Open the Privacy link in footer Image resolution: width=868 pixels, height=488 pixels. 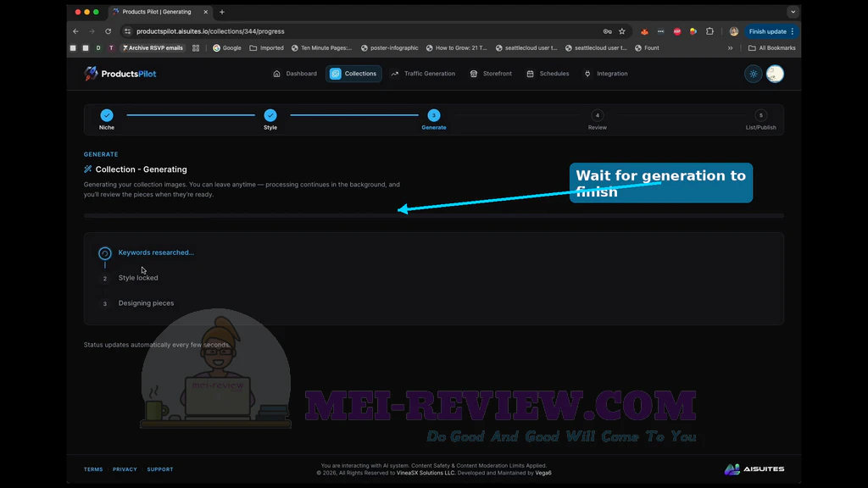125,469
